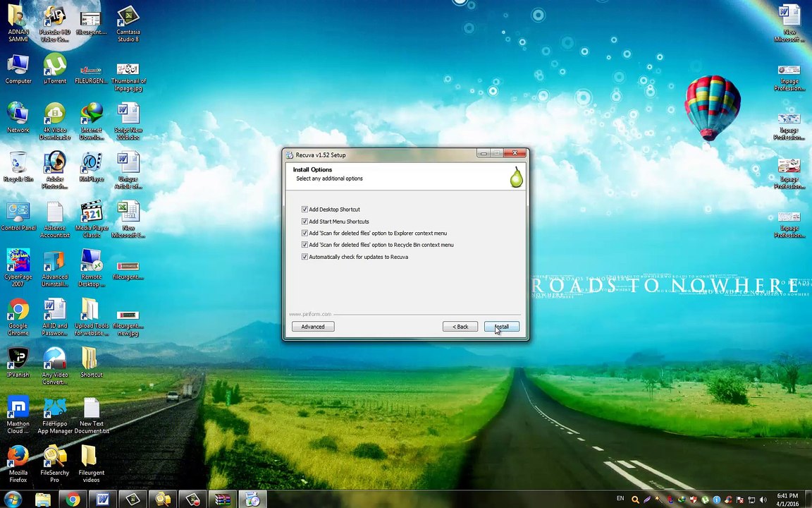Select the FileSearchy Pro desktop icon
This screenshot has height=508, width=812.
click(x=55, y=464)
